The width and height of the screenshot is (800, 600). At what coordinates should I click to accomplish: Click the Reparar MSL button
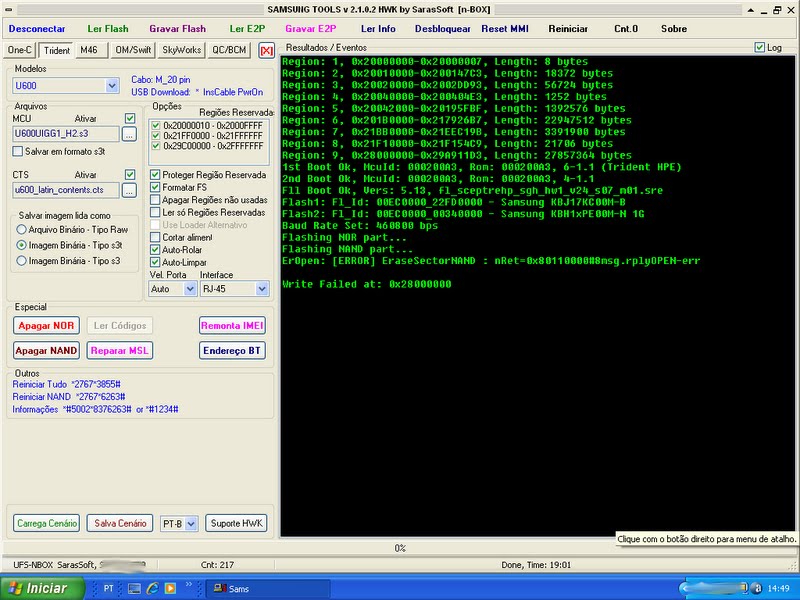(120, 351)
